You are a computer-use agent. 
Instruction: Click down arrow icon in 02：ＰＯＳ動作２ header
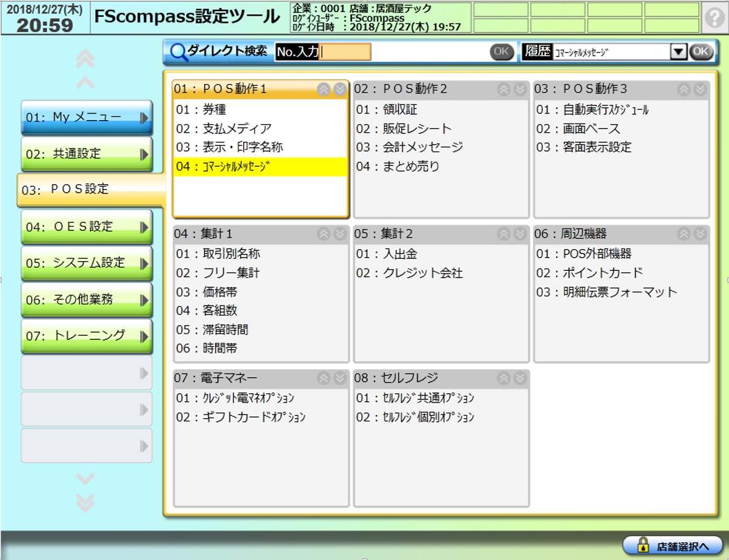[520, 89]
